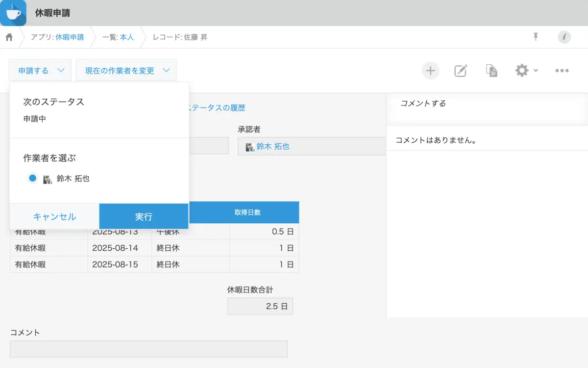Open the info icon panel
588x368 pixels.
tap(564, 37)
